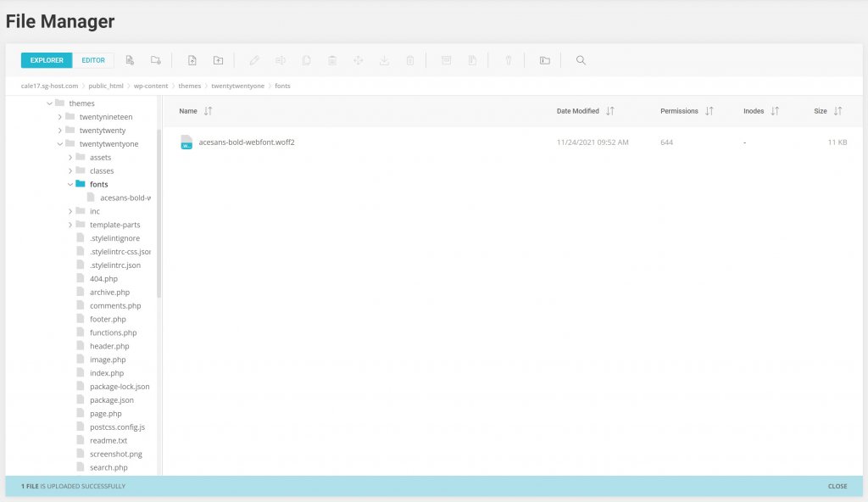Select 404.php in the tree

(x=103, y=279)
